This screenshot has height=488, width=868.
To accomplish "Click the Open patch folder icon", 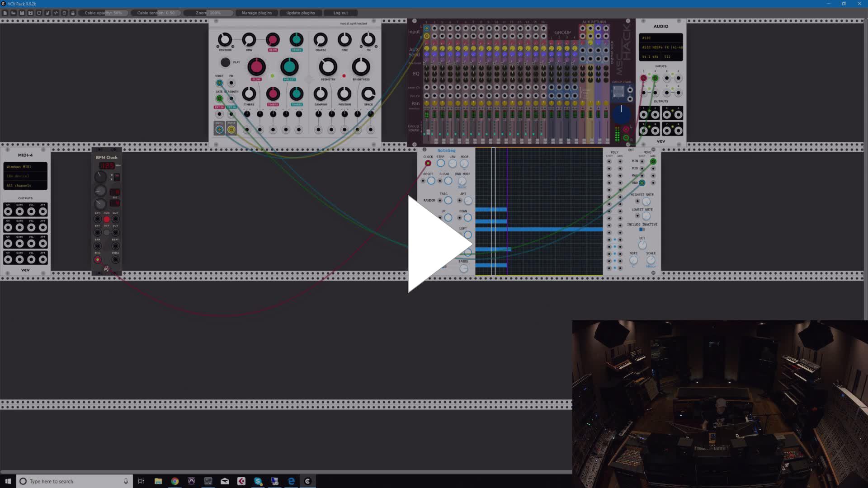I will pos(14,13).
